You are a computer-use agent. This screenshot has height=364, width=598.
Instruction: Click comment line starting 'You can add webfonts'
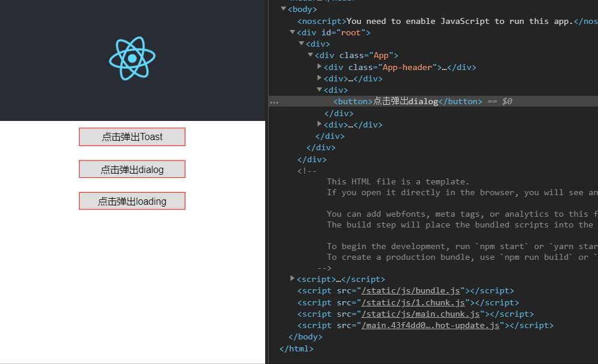[462, 214]
